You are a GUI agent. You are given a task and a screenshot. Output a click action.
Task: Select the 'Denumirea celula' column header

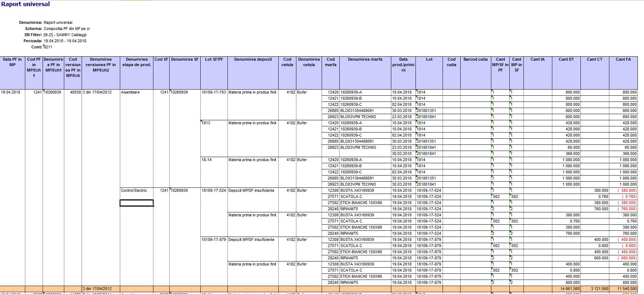click(x=309, y=73)
